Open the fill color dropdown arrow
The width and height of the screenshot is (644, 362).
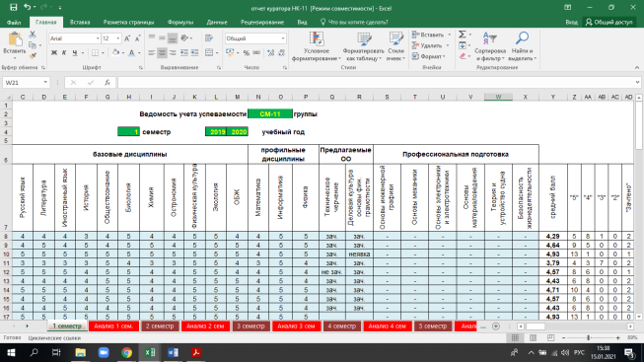(123, 52)
